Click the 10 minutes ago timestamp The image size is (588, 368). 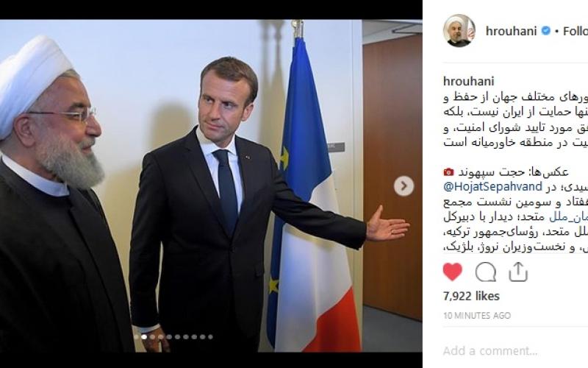point(476,316)
